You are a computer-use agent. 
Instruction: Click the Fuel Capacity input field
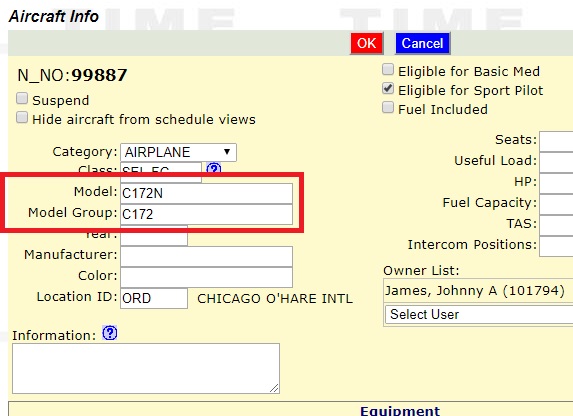(556, 204)
